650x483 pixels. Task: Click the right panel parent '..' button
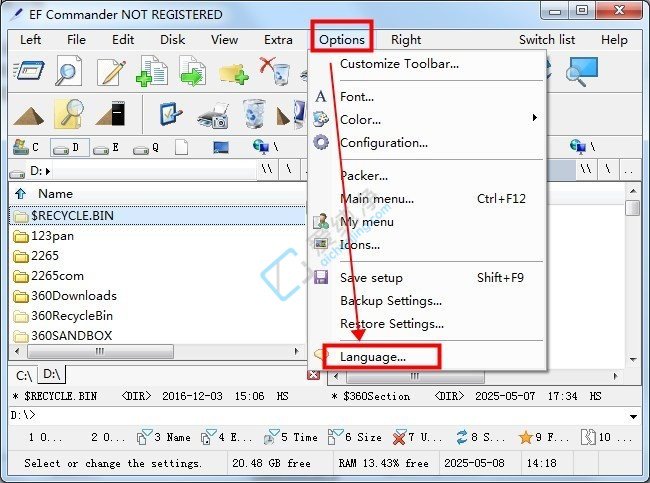point(628,170)
